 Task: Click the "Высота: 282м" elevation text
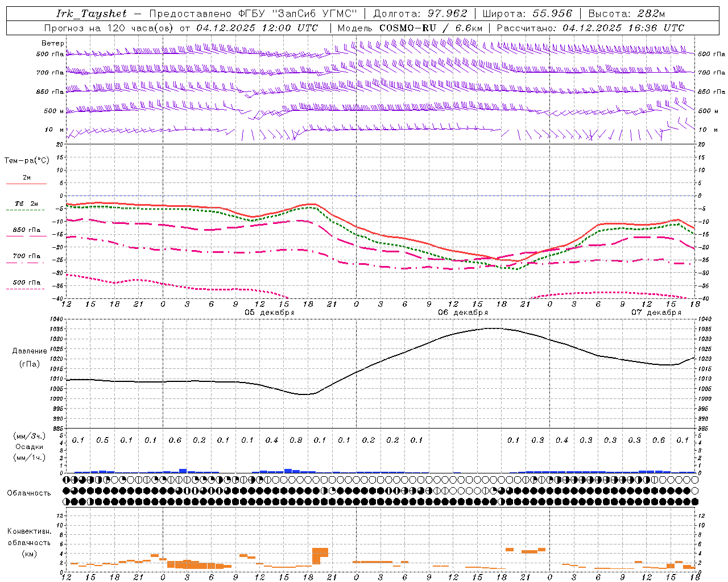[x=626, y=14]
